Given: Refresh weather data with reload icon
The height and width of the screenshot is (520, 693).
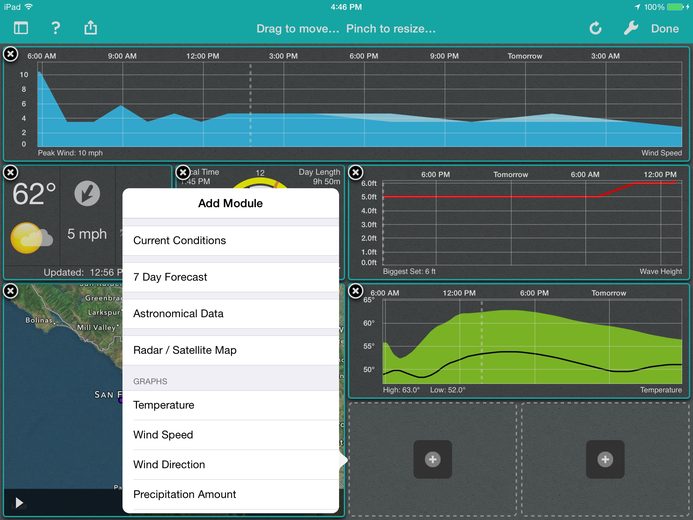Looking at the screenshot, I should pos(595,28).
